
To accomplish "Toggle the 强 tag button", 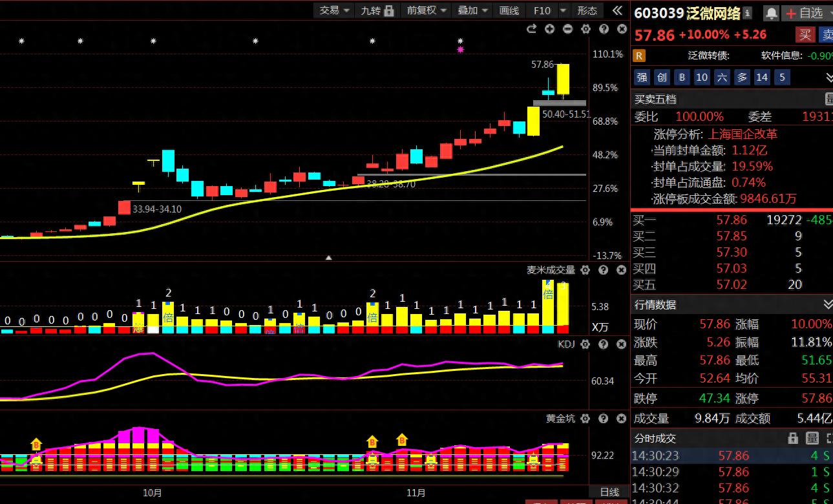I will 642,78.
